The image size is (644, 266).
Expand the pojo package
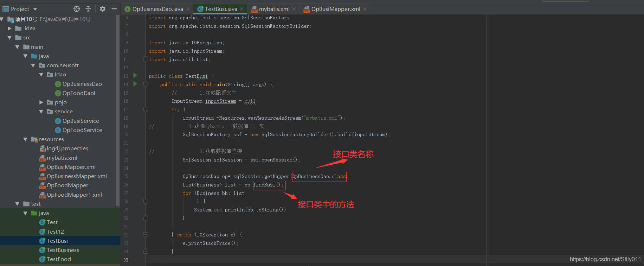(x=41, y=102)
